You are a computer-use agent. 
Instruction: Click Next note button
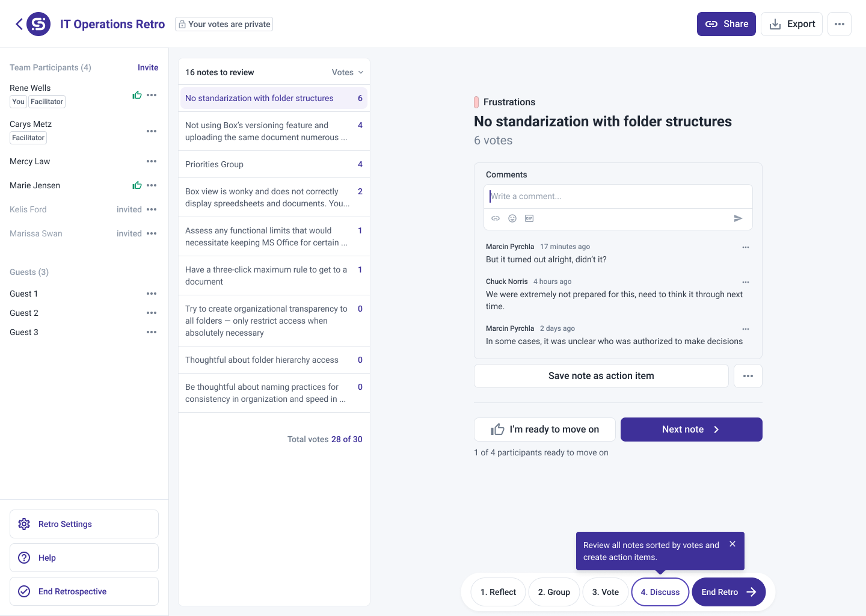[691, 430]
